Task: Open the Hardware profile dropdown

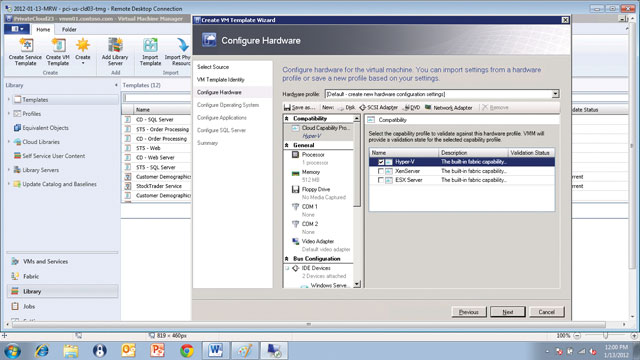Action: tap(555, 94)
